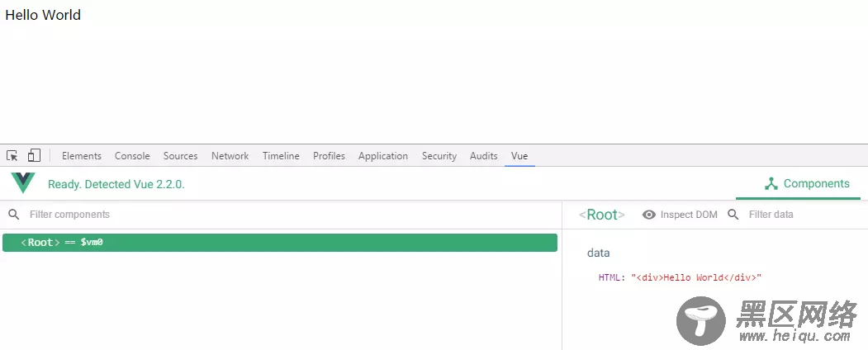Click the magnifier icon beside Filter data
The image size is (868, 350).
pyautogui.click(x=733, y=215)
